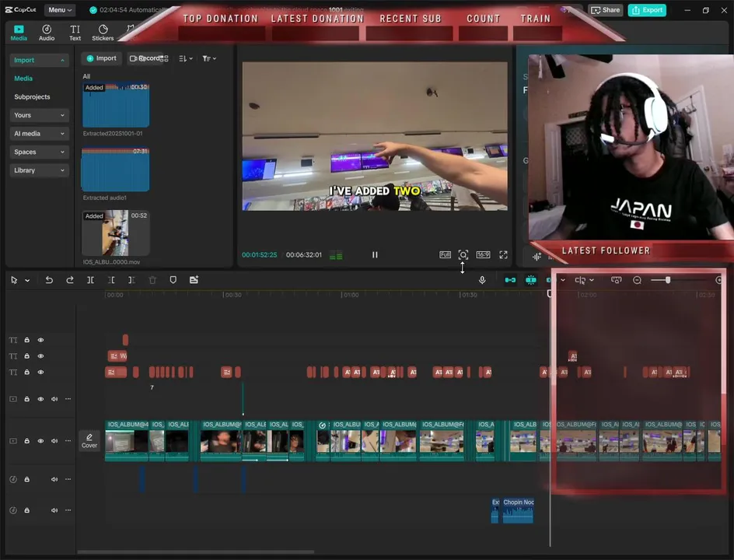Enter fullscreen preview with the expand icon
734x560 pixels.
pos(503,254)
